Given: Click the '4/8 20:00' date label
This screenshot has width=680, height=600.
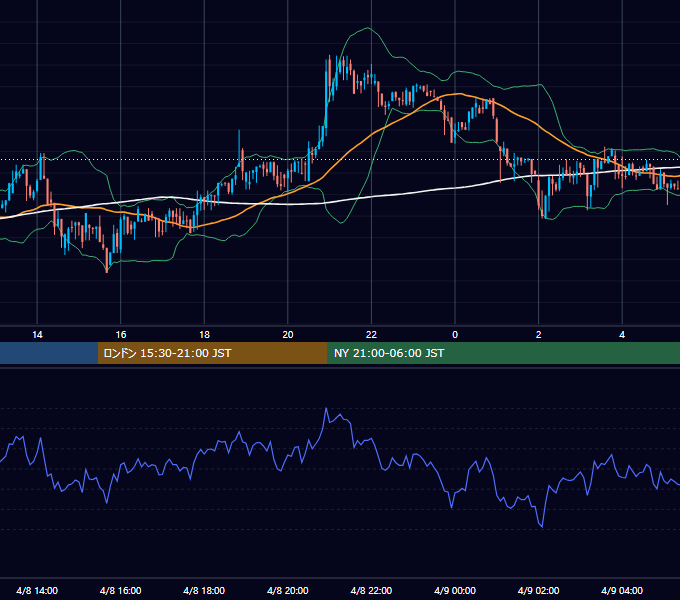Looking at the screenshot, I should [x=288, y=590].
